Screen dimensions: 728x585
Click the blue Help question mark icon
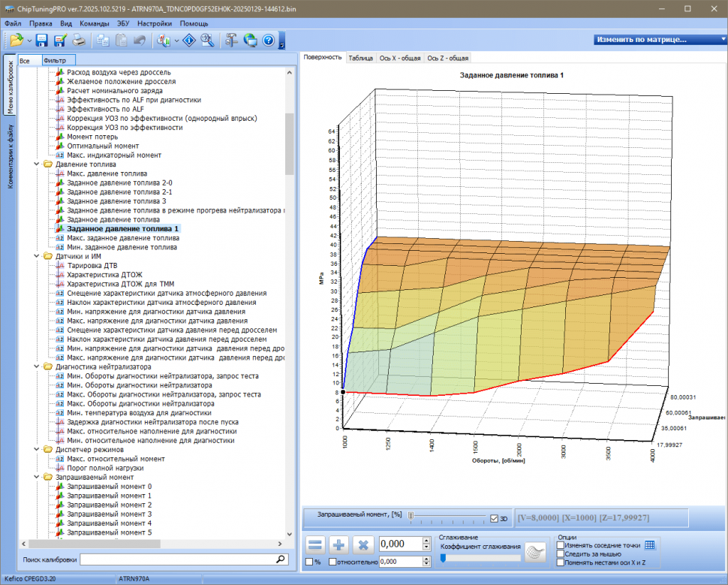pos(268,41)
